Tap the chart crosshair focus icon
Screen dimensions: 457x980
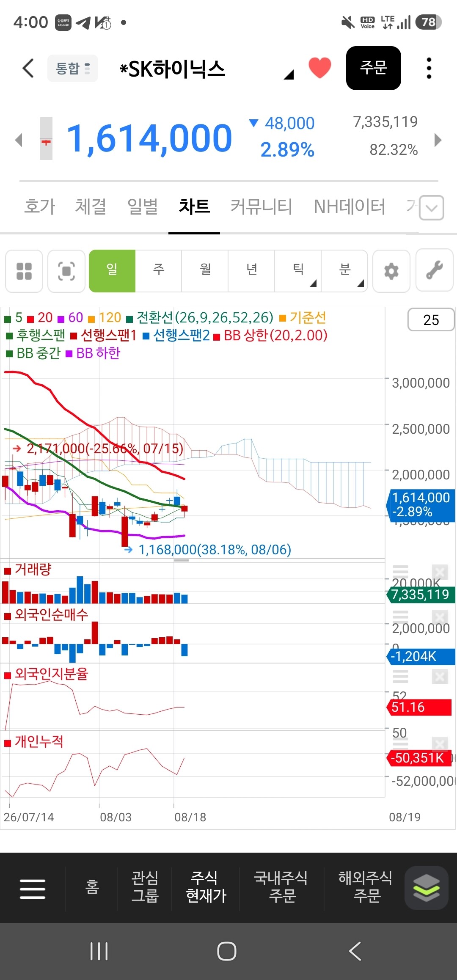tap(66, 271)
